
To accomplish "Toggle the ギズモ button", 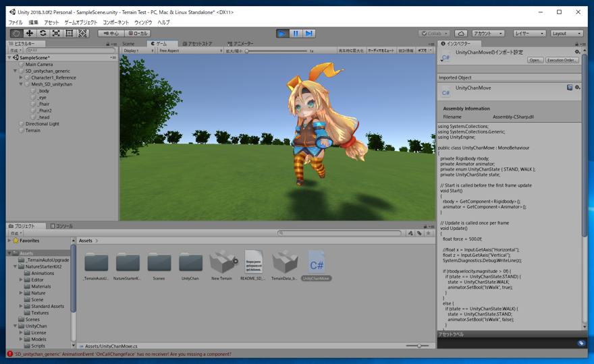I will pyautogui.click(x=423, y=51).
